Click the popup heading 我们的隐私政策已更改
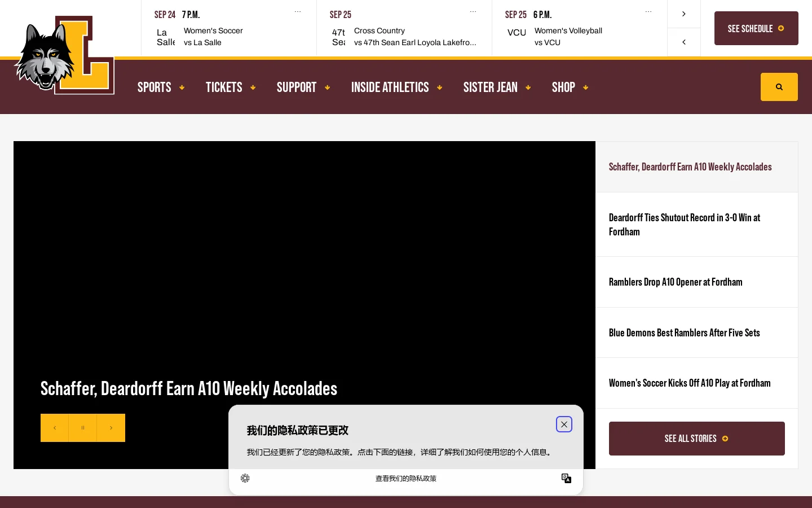Screen dimensions: 812x508 (298, 431)
